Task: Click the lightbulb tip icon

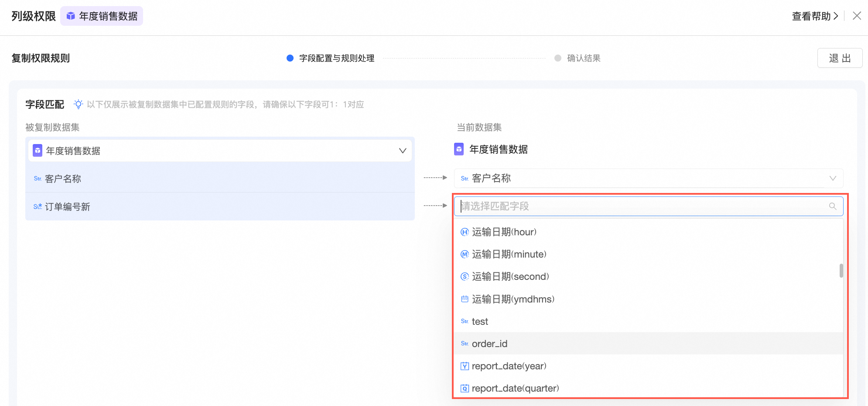Action: [78, 104]
